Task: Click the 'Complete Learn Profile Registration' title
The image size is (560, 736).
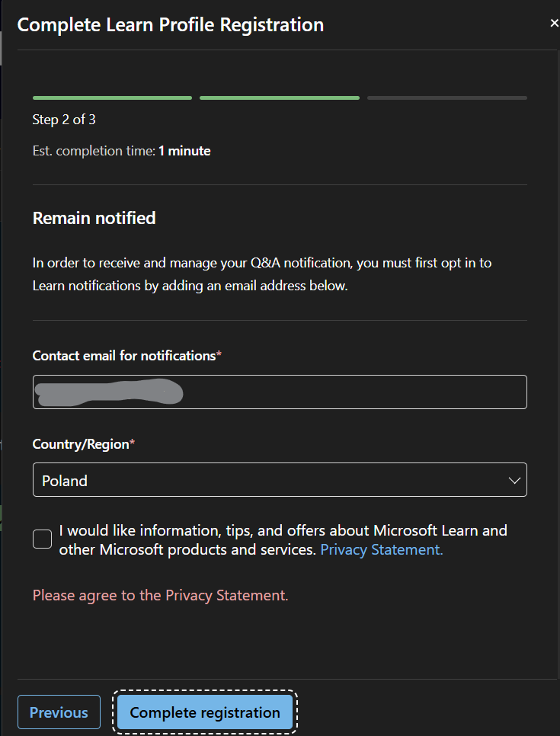Action: [x=171, y=24]
